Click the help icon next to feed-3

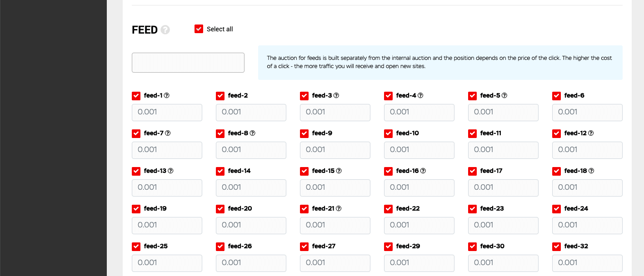(336, 96)
